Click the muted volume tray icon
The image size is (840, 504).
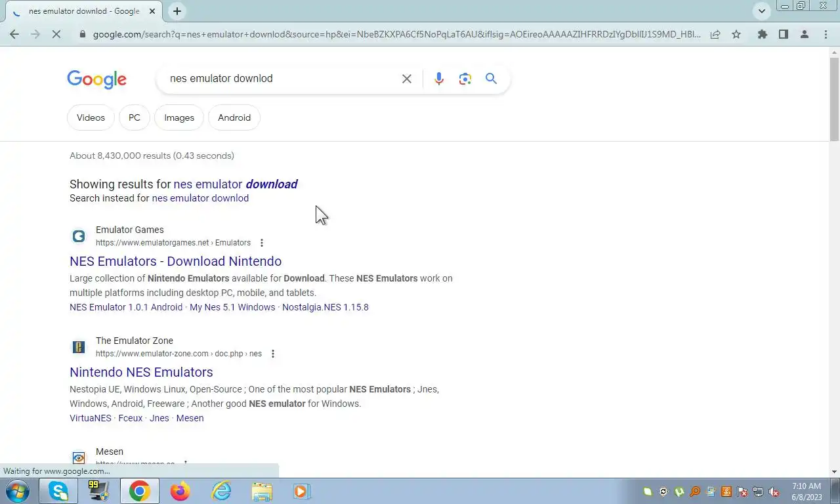click(774, 492)
